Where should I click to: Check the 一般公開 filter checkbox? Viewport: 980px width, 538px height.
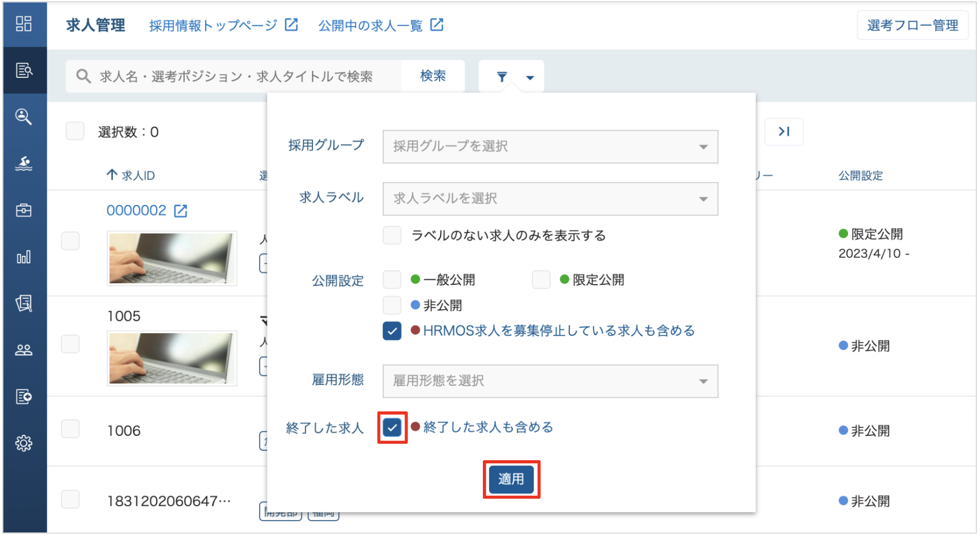pos(392,280)
